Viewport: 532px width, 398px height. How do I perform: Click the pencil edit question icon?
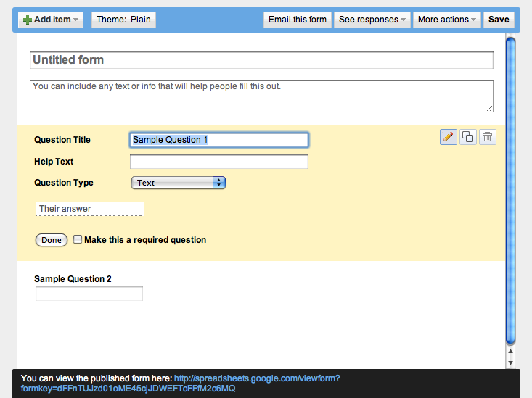coord(449,137)
